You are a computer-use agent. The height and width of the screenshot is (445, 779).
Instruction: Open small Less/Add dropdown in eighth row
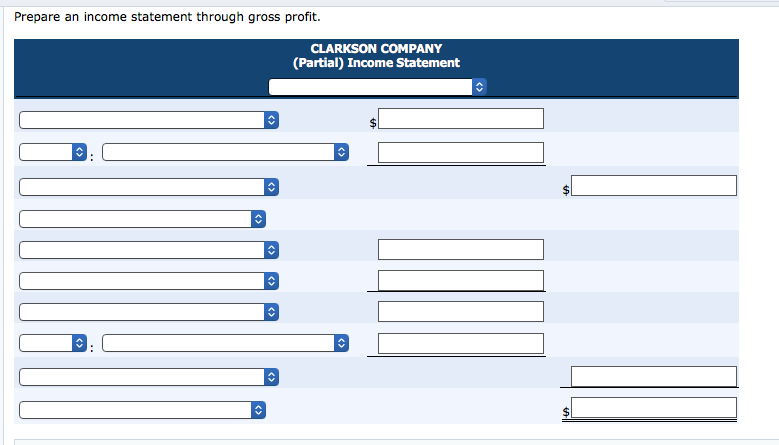(x=53, y=343)
